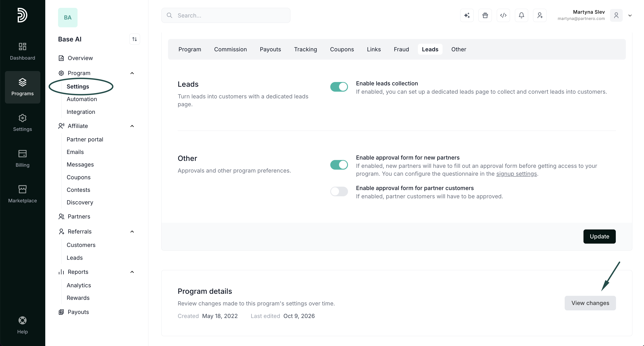644x346 pixels.
Task: Open the user account dropdown chevron
Action: click(x=630, y=15)
